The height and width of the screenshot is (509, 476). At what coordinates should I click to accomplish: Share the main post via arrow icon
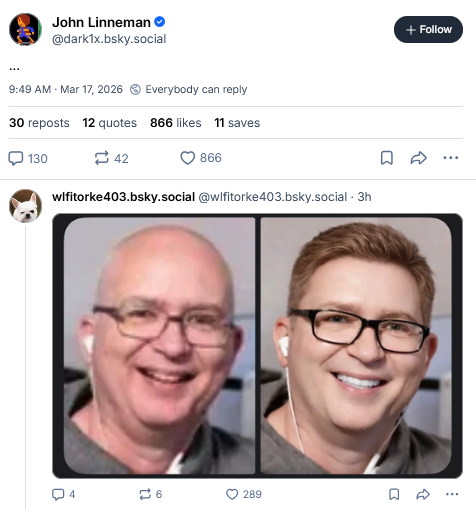point(418,158)
